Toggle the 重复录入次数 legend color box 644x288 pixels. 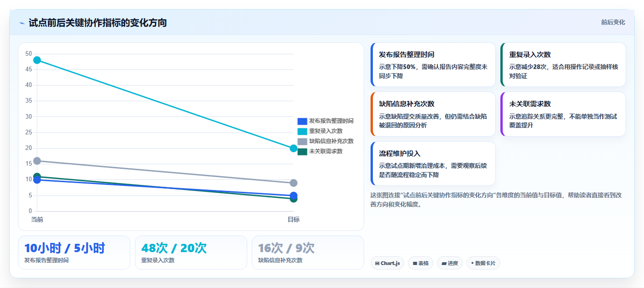point(302,131)
